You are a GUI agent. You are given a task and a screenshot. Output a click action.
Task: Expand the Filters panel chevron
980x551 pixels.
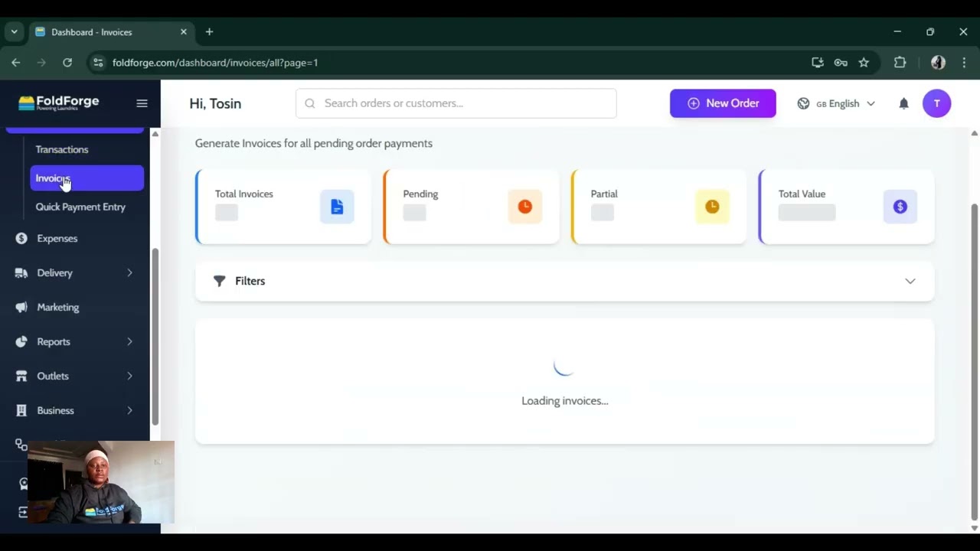(x=910, y=281)
